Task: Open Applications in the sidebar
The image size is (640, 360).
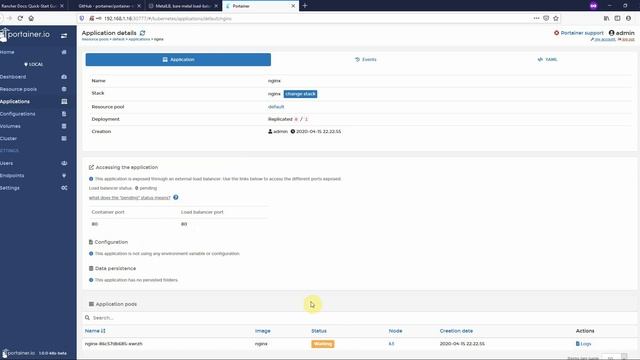Action: click(15, 101)
